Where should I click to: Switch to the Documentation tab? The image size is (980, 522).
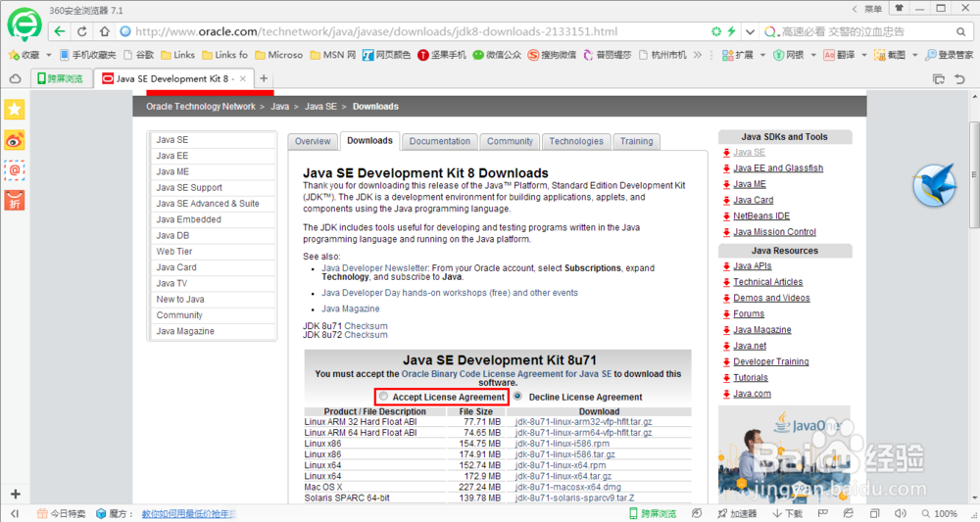tap(440, 141)
